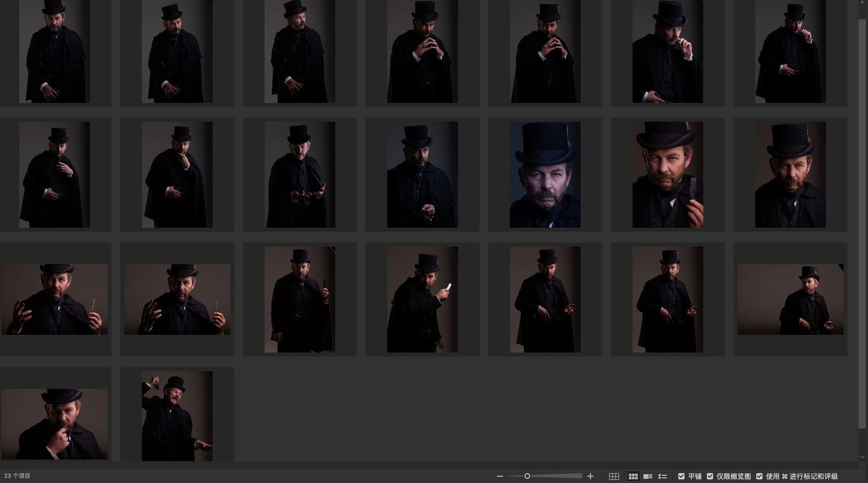Select the portrait of the man holding a white card
Screen dimensions: 868x483
point(422,299)
